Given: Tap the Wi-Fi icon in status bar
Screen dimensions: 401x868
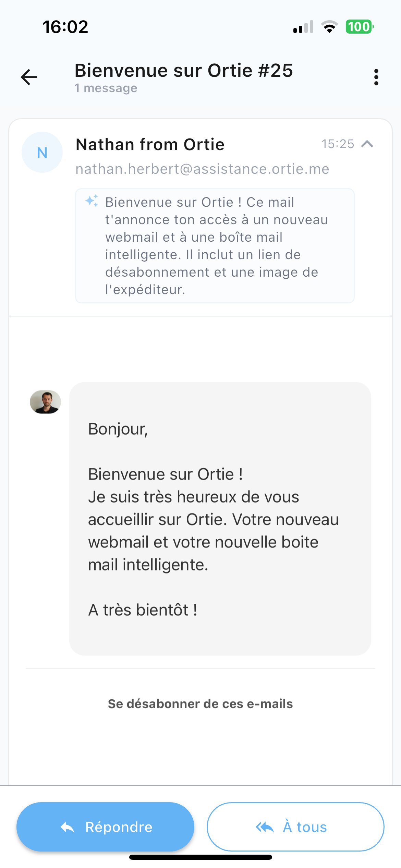Looking at the screenshot, I should click(329, 27).
